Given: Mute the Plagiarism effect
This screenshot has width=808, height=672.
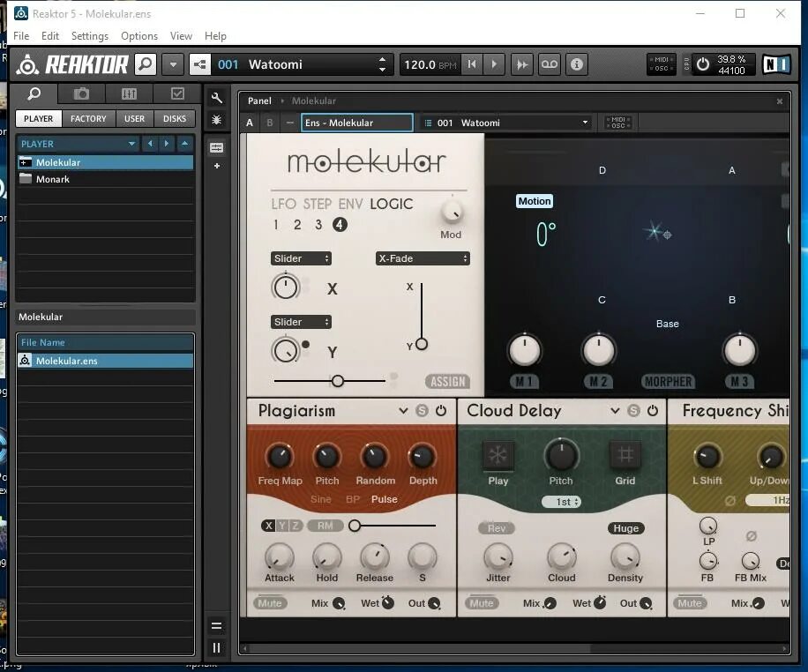Looking at the screenshot, I should coord(270,603).
